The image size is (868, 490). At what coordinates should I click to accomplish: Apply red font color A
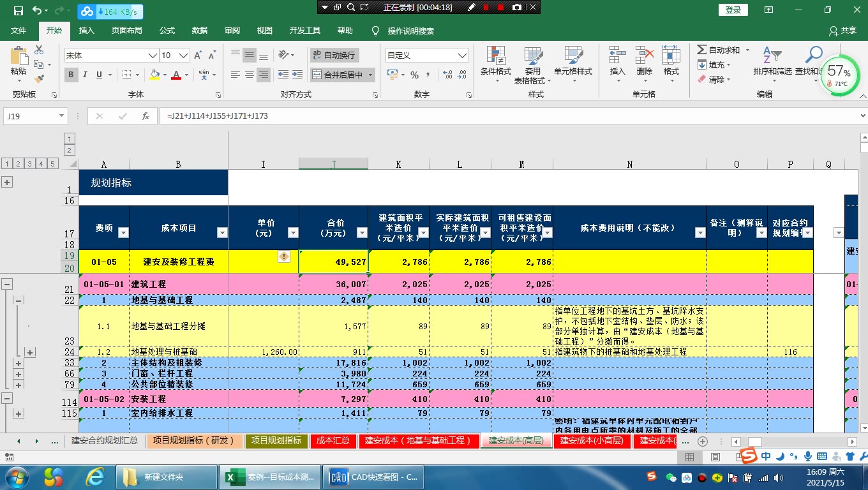coord(176,75)
